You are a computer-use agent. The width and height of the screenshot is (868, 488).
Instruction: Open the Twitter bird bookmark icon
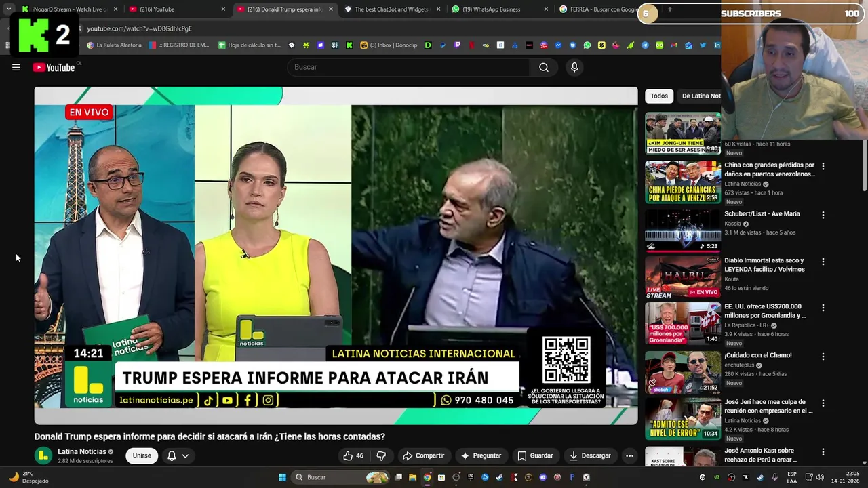click(703, 45)
